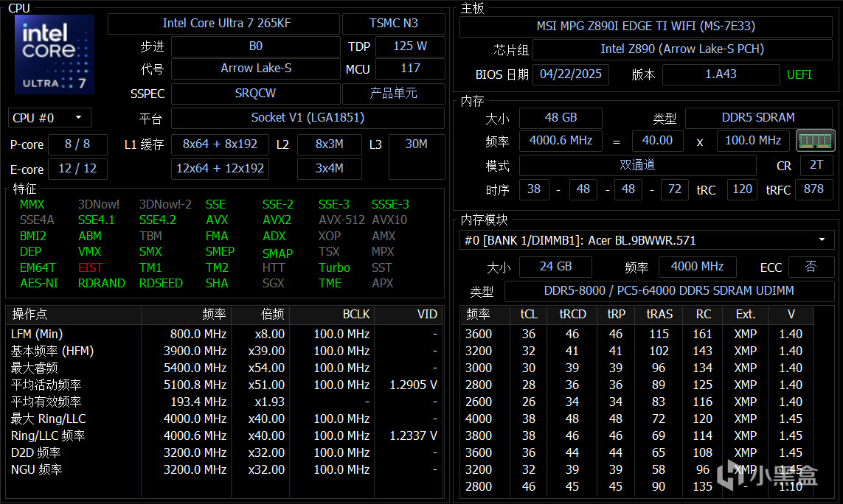
Task: Click the D2D 频率 row label
Action: coord(35,453)
